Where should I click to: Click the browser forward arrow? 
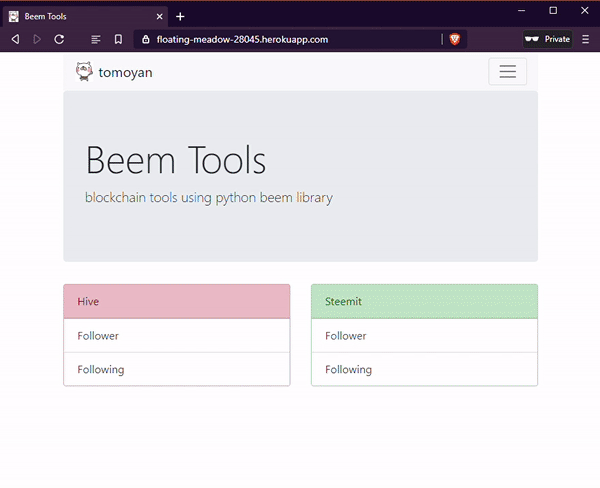[37, 39]
